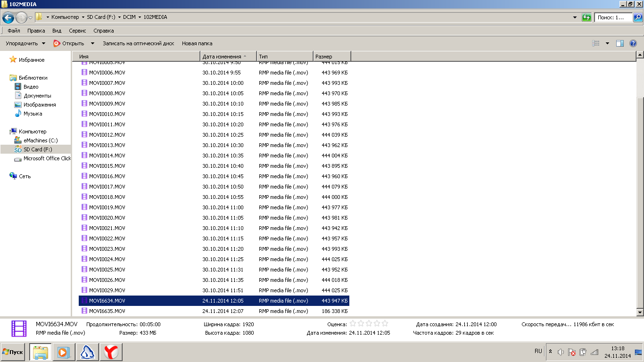
Task: Open the view options dropdown arrow
Action: tap(607, 43)
